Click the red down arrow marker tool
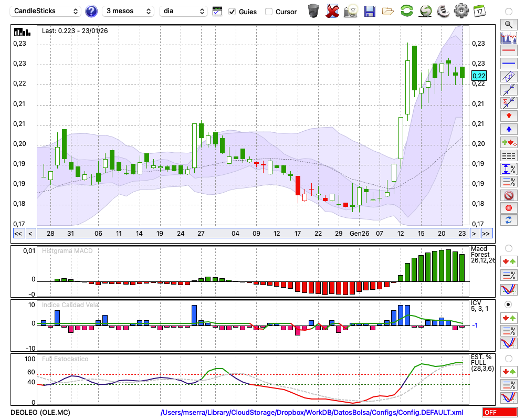This screenshot has width=525, height=420. click(508, 115)
